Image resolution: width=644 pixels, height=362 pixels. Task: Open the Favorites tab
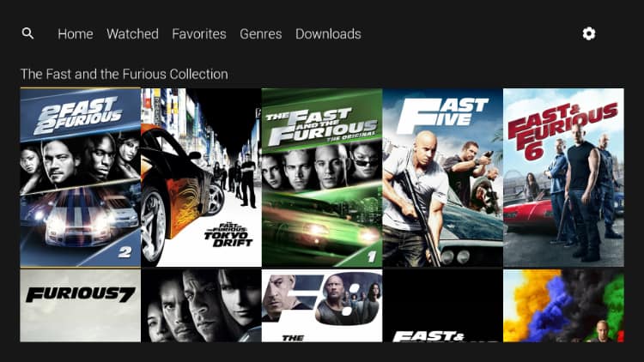coord(199,33)
